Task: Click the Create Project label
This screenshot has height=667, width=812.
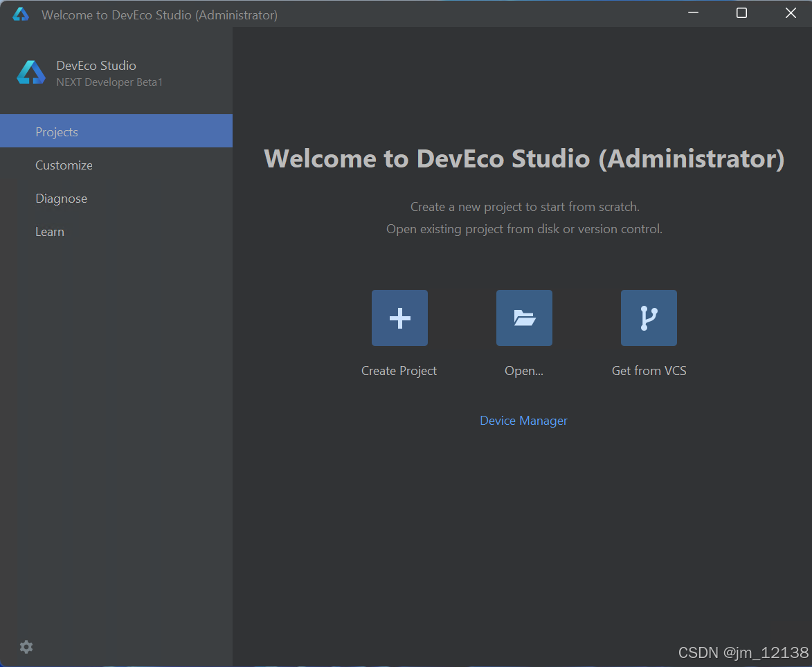Action: 399,371
